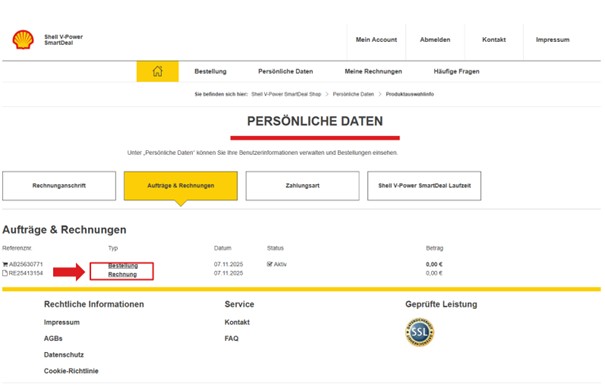Click the Typ column header
Viewport: 605px width, 387px height.
pyautogui.click(x=113, y=248)
